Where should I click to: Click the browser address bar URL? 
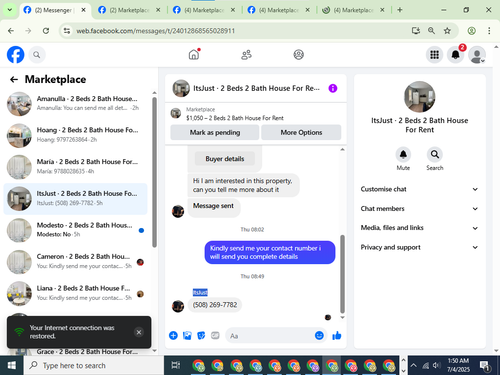point(156,31)
